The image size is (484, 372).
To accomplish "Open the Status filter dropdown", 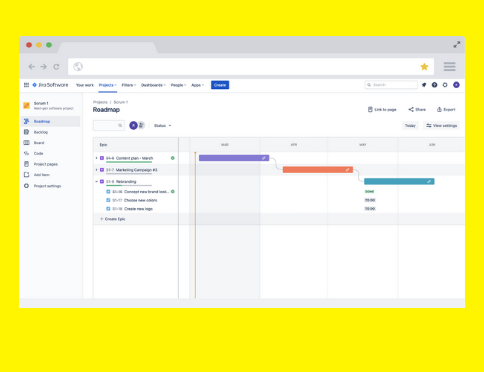I will (x=162, y=126).
